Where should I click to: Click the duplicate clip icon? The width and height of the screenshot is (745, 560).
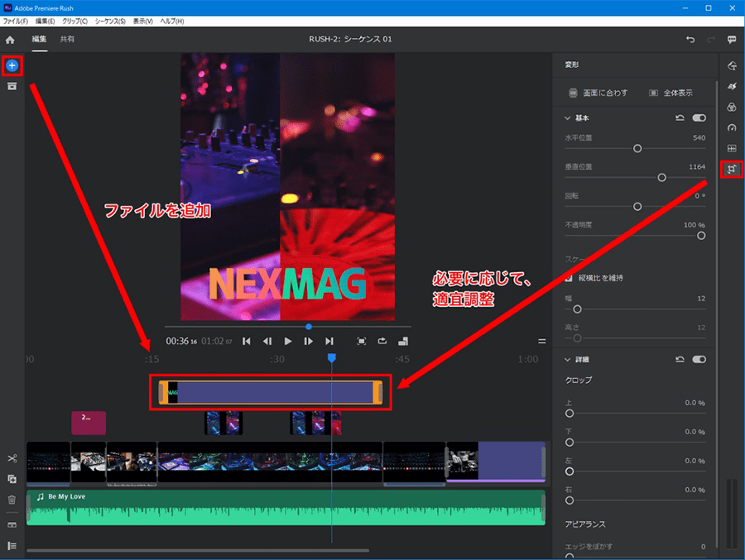tap(12, 479)
